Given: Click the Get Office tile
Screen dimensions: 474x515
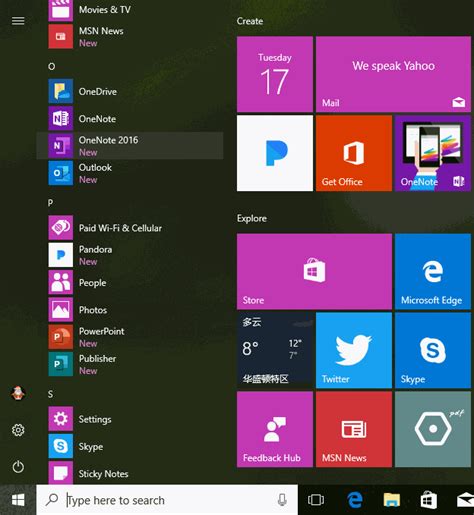Looking at the screenshot, I should point(354,153).
